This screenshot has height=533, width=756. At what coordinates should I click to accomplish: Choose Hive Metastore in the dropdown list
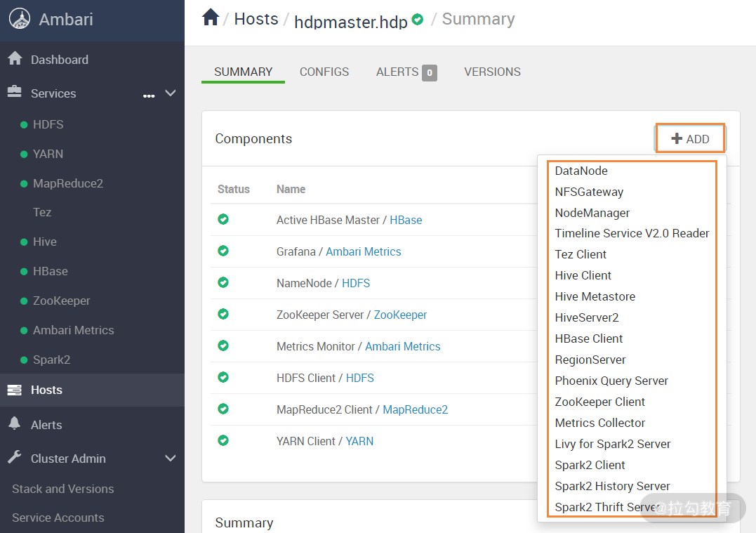pos(595,296)
